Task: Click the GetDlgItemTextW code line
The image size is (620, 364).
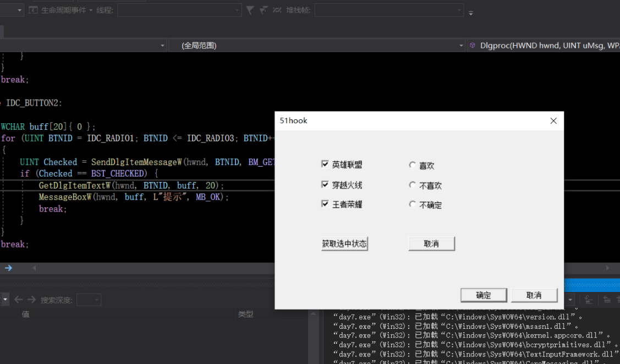Action: [x=131, y=185]
